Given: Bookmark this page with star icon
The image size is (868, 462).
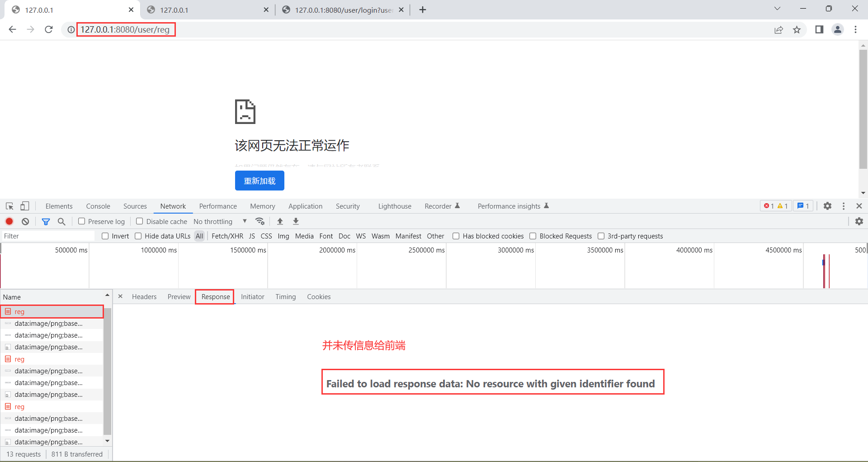Looking at the screenshot, I should tap(797, 30).
